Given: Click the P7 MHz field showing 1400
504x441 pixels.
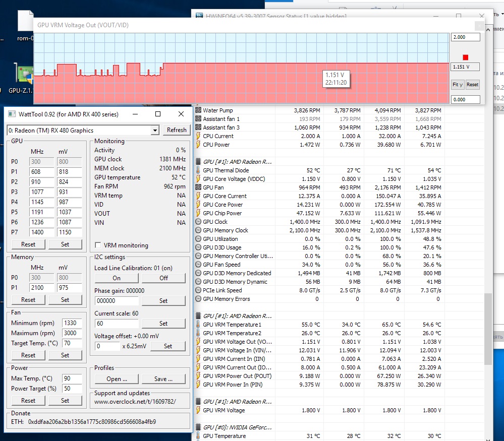Looking at the screenshot, I should pyautogui.click(x=41, y=232).
